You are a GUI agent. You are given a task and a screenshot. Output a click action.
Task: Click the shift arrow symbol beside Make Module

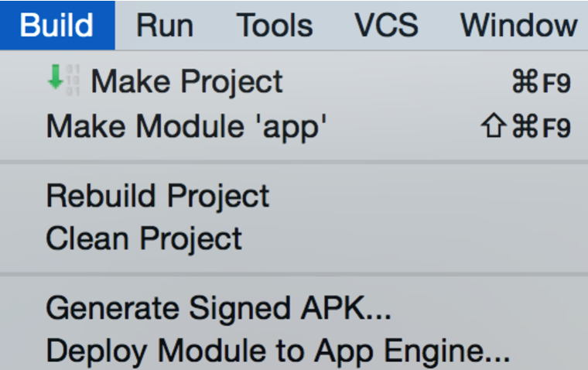[x=494, y=125]
